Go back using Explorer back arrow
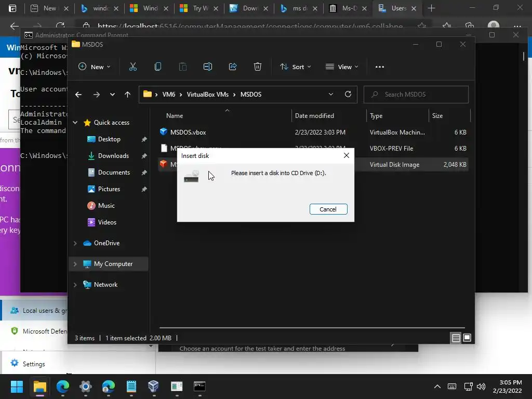Viewport: 532px width, 399px height. pyautogui.click(x=78, y=95)
